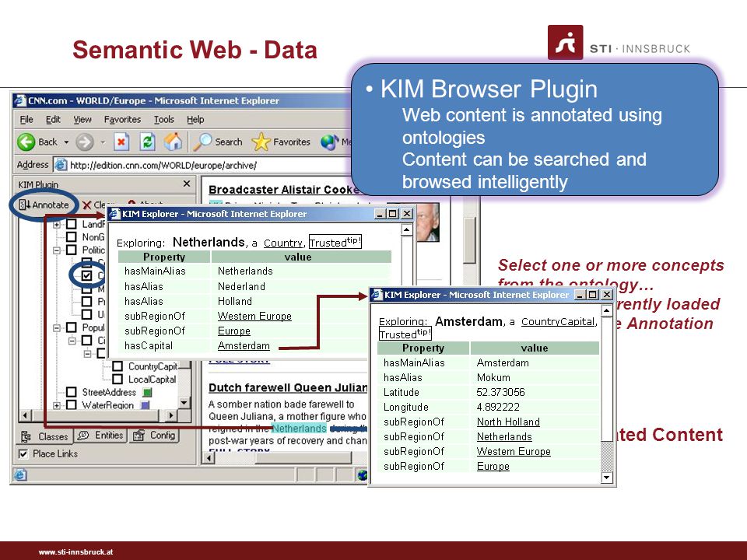Collapse the Popul tree node
The image size is (747, 560).
(57, 327)
